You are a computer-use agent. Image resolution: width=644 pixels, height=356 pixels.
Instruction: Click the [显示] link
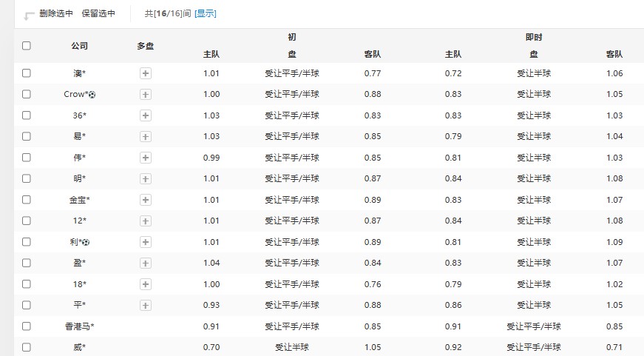(205, 13)
